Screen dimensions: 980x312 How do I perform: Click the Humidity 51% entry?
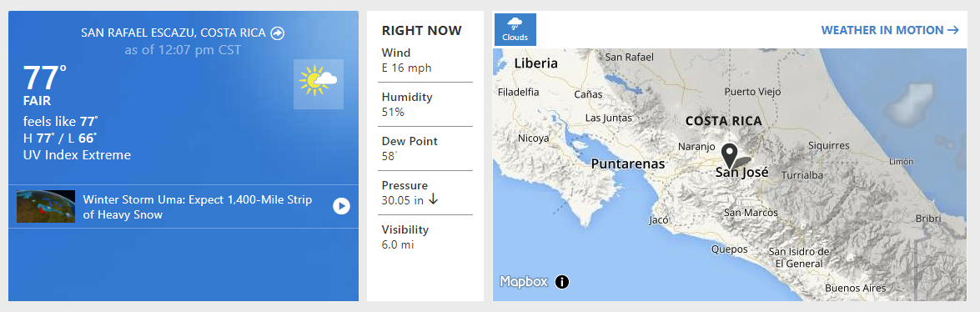click(x=425, y=104)
